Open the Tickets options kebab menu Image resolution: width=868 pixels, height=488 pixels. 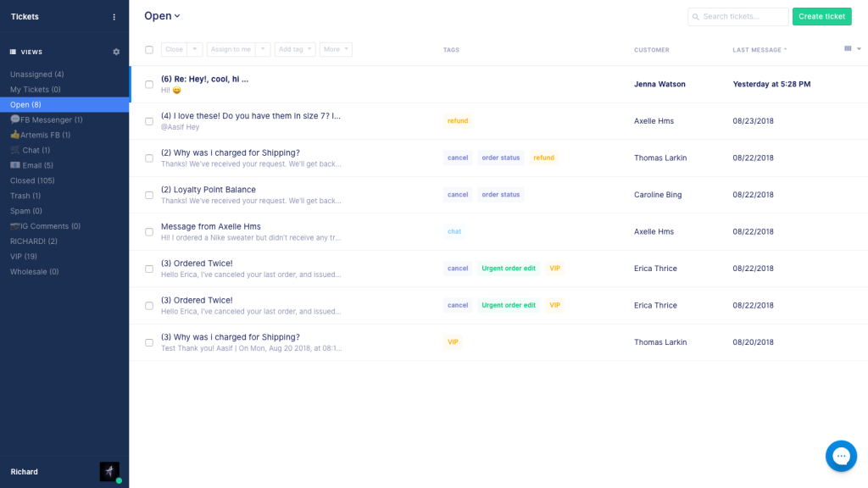coord(114,16)
